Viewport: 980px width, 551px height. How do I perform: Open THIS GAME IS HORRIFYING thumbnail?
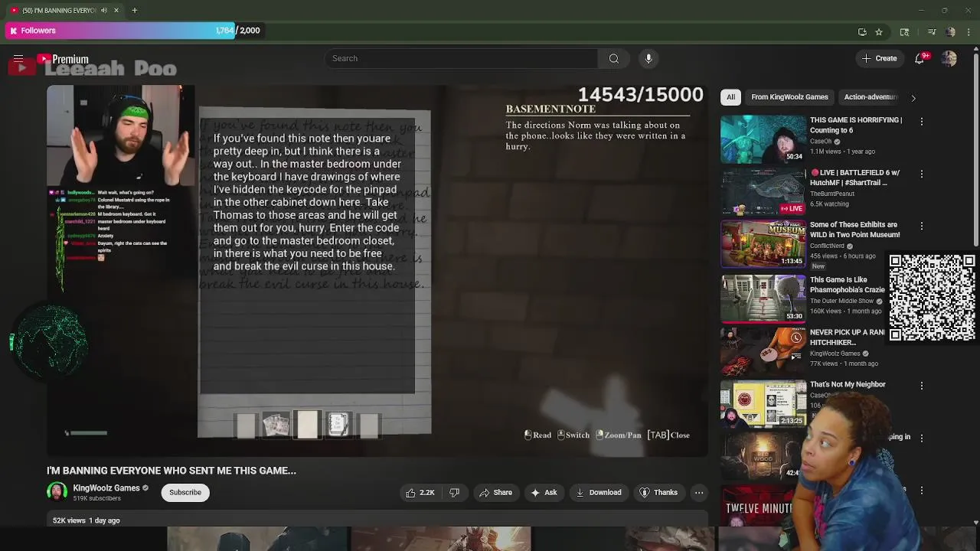(x=763, y=139)
